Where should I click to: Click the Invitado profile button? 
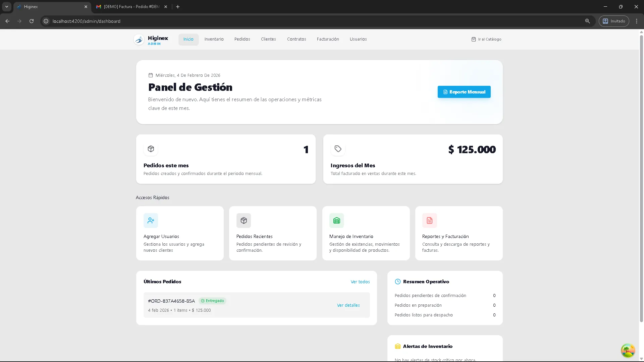[x=613, y=21]
